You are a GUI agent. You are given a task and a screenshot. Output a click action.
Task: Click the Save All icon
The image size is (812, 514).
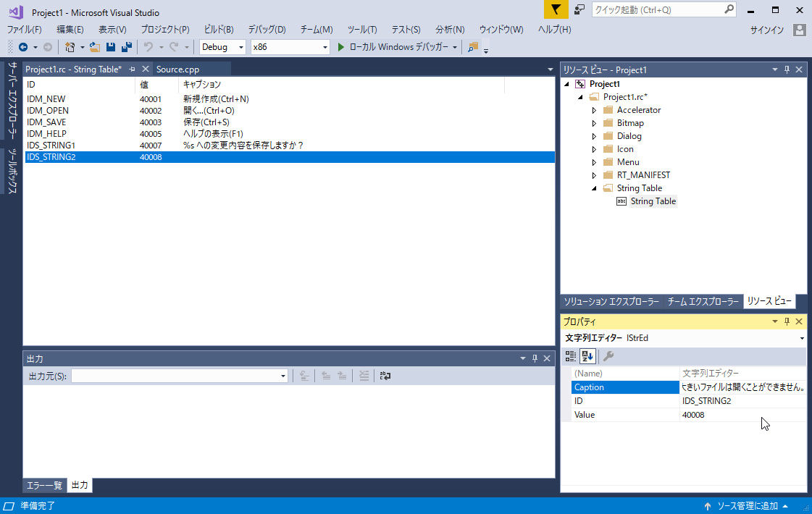click(126, 47)
